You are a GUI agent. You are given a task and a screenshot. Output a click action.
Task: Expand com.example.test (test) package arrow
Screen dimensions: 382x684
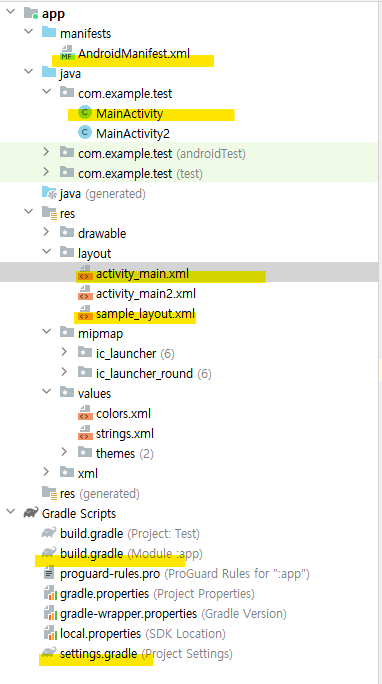pos(46,173)
